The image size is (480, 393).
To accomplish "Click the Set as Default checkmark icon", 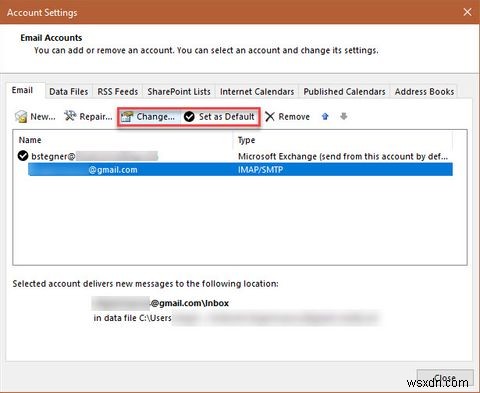I will [x=189, y=117].
